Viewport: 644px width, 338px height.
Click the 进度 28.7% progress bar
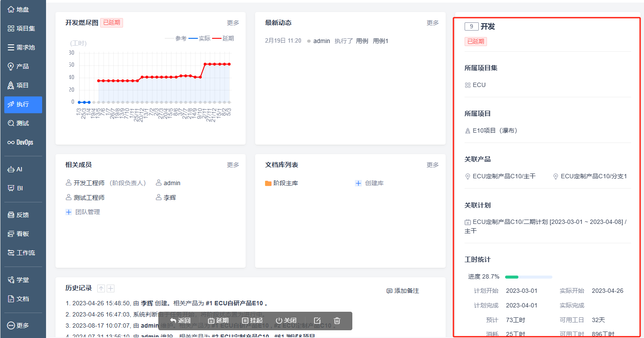pyautogui.click(x=529, y=277)
